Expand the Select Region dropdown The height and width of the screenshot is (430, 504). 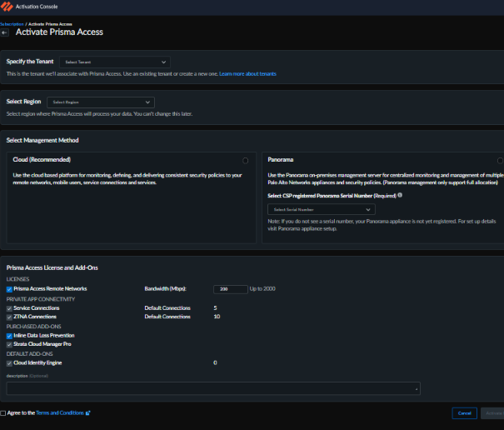coord(102,102)
